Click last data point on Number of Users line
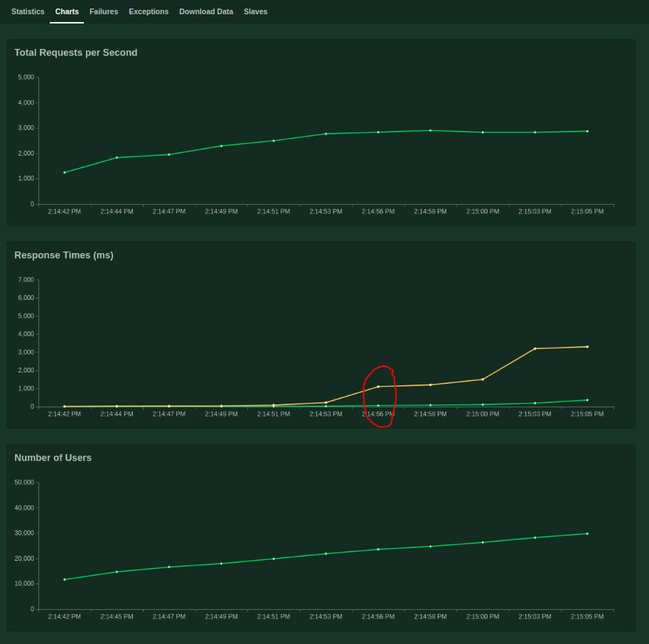This screenshot has height=644, width=649. point(587,534)
